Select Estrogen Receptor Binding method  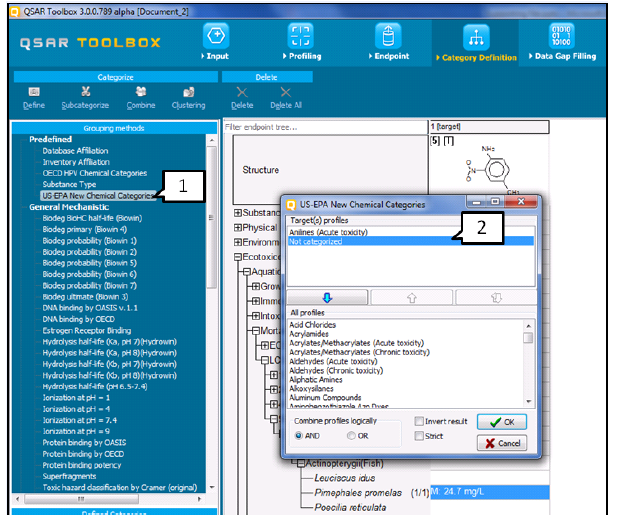(87, 330)
